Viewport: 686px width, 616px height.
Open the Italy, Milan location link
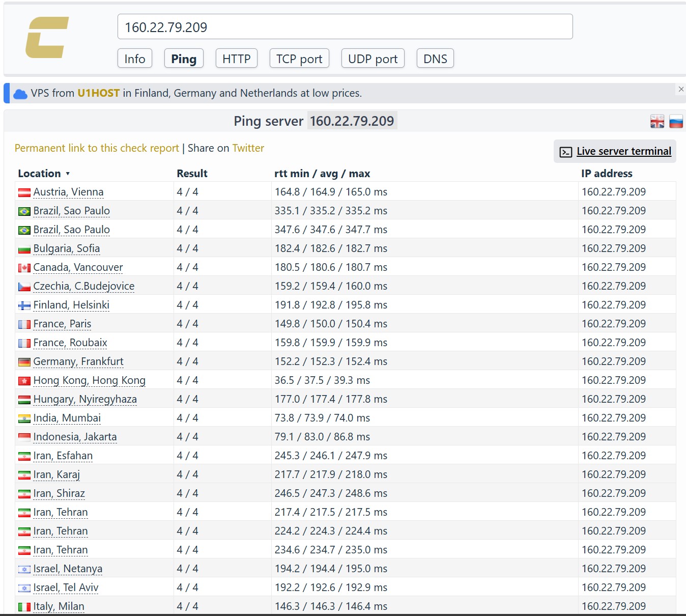click(x=59, y=606)
